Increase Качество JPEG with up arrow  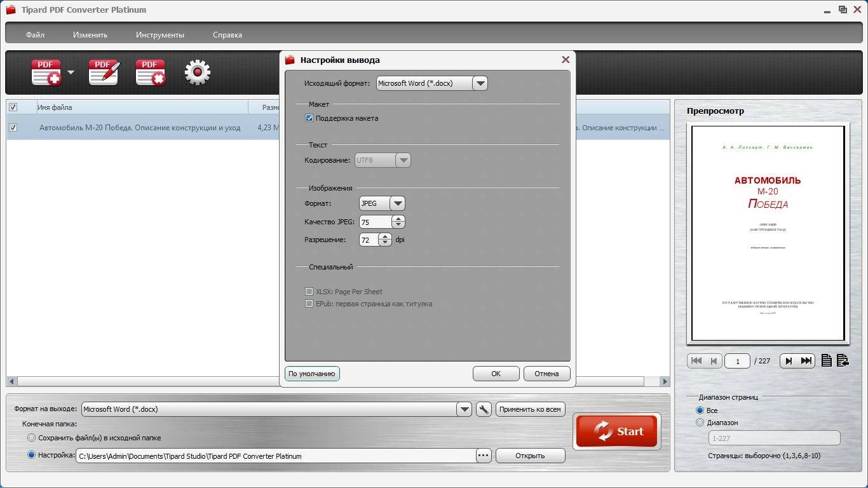(398, 219)
